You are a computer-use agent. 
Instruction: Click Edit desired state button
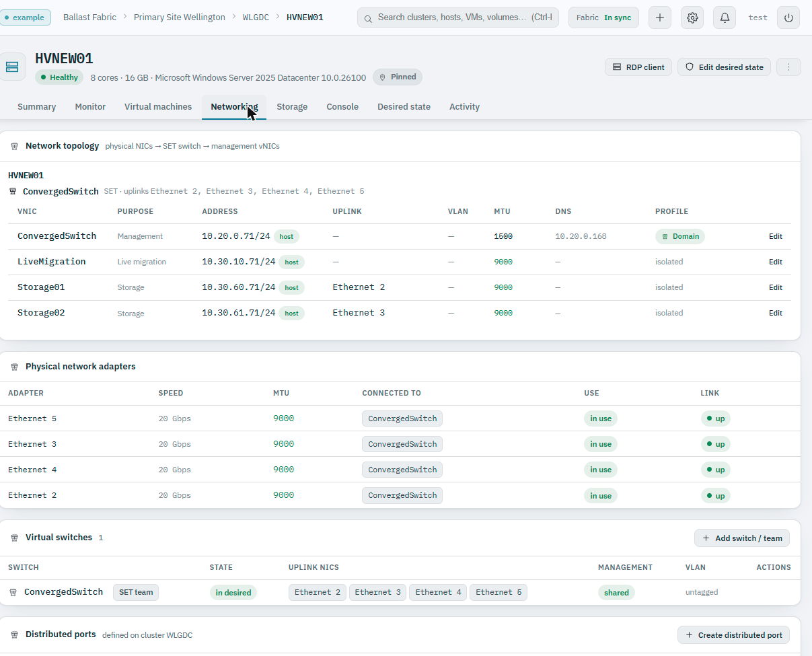click(x=724, y=67)
